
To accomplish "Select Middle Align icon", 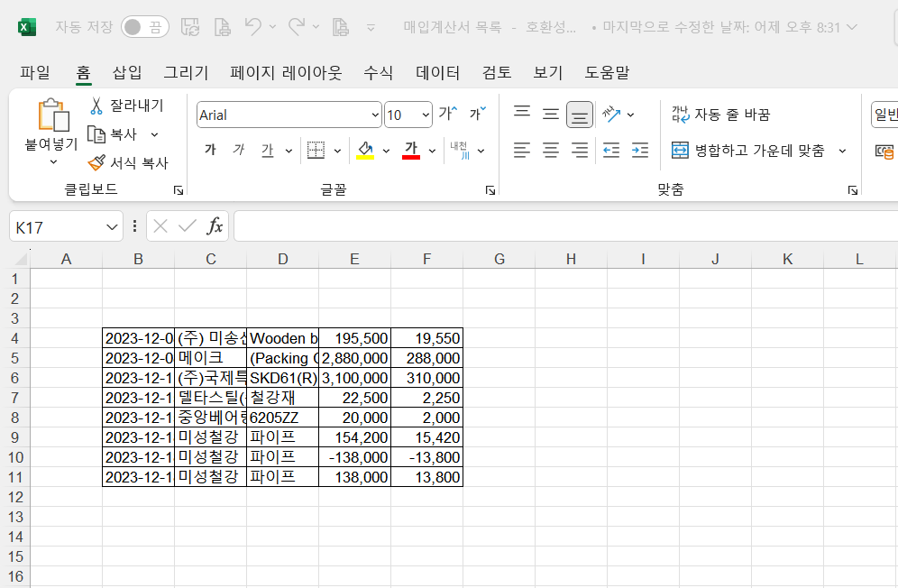I will pos(550,115).
